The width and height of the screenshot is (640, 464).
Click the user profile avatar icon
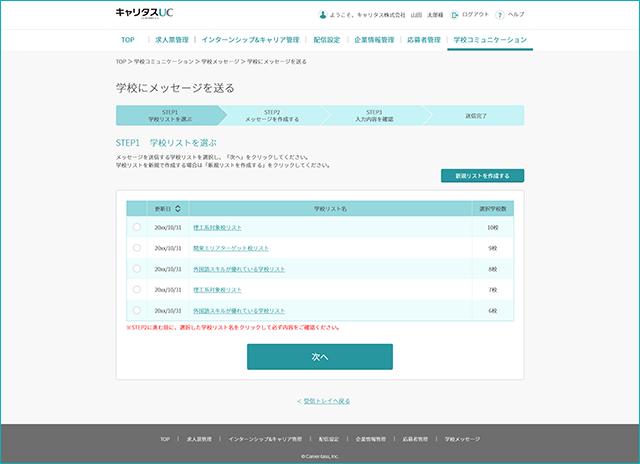coord(322,15)
